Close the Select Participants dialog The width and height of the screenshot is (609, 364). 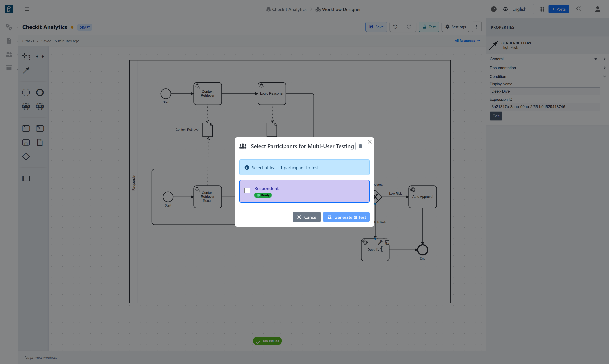[370, 142]
